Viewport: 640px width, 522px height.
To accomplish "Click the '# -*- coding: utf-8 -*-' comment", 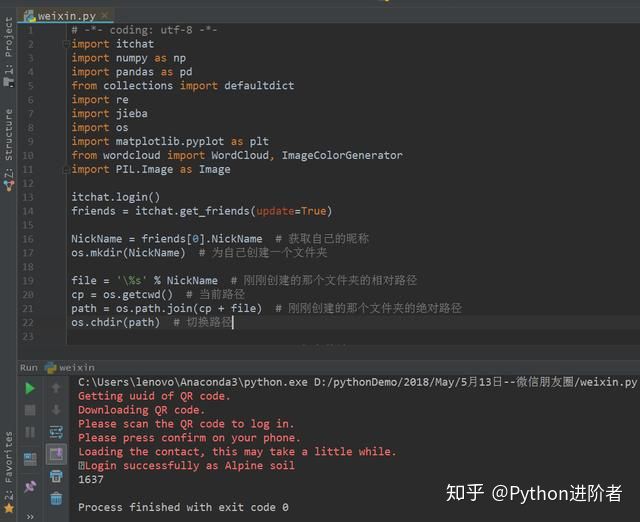I will (144, 30).
